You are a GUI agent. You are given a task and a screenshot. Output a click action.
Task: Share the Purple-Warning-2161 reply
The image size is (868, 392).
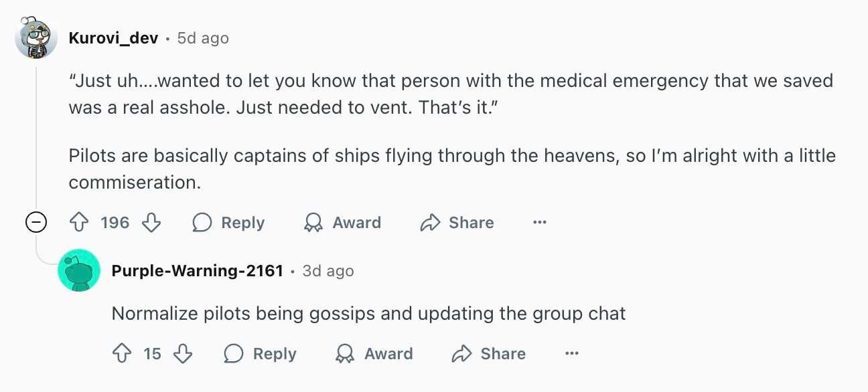coord(488,354)
